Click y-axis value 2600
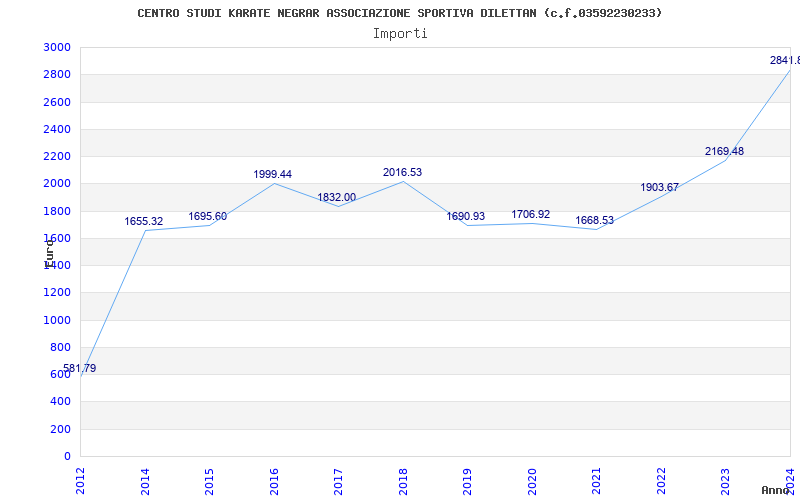The height and width of the screenshot is (500, 800). pyautogui.click(x=57, y=102)
